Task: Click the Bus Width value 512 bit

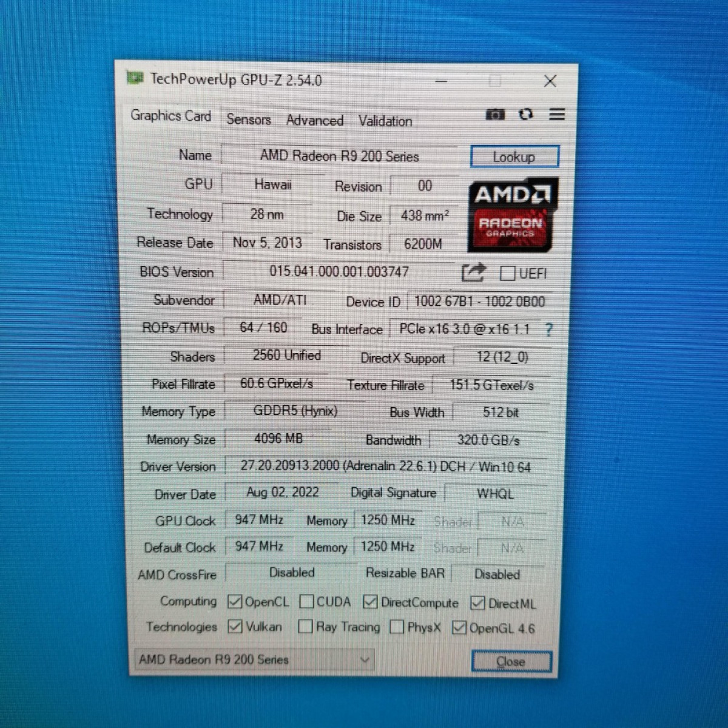Action: (x=501, y=413)
